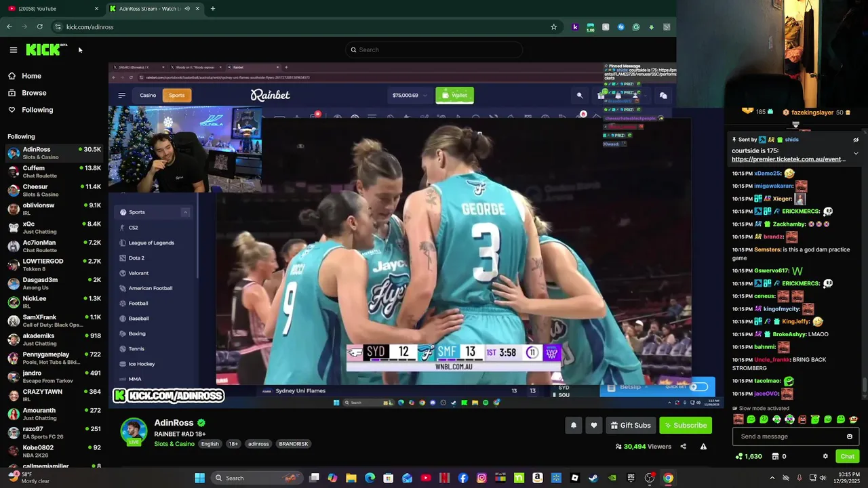Open the Shazam extension icon
The image size is (868, 488).
(x=620, y=27)
